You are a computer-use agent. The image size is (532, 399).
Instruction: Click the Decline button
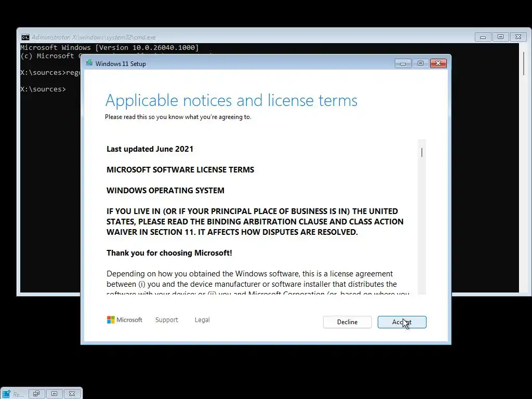click(347, 322)
